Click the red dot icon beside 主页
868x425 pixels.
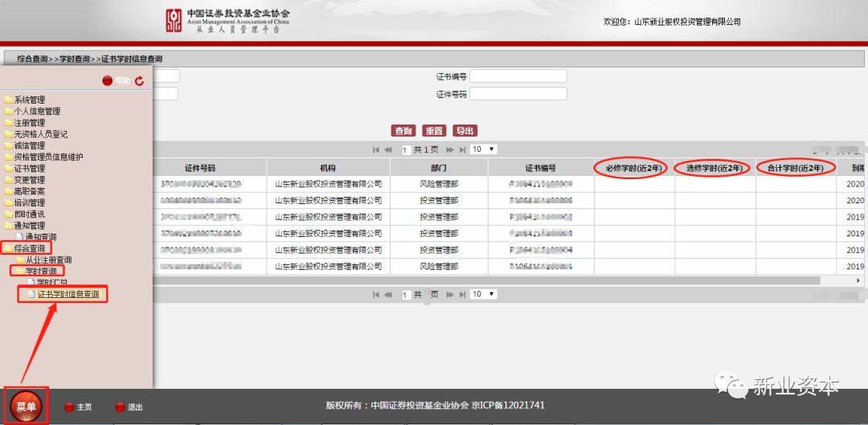coord(69,407)
